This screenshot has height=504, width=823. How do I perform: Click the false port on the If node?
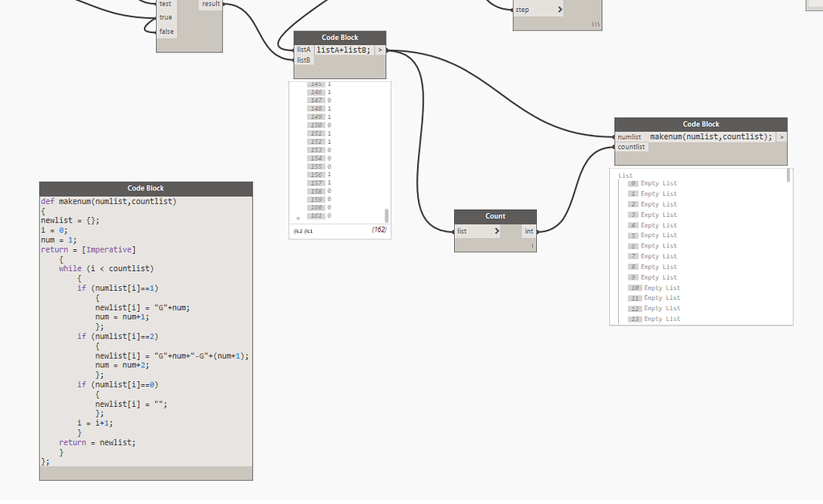pos(165,31)
